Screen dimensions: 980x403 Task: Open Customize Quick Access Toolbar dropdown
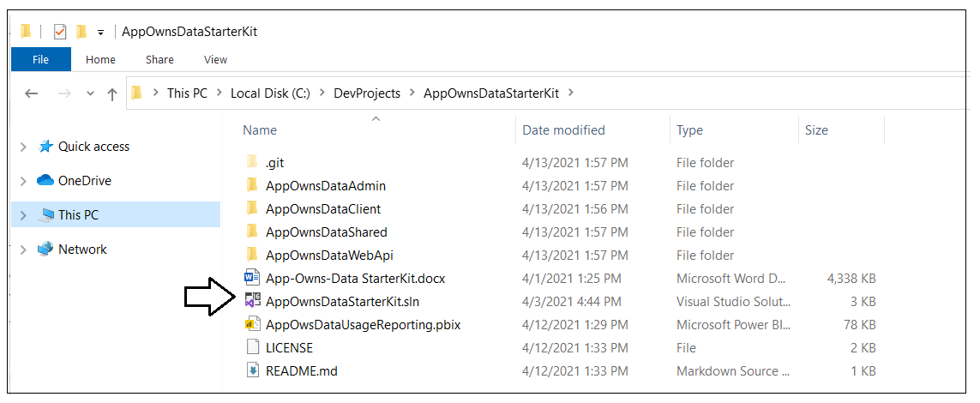click(100, 33)
